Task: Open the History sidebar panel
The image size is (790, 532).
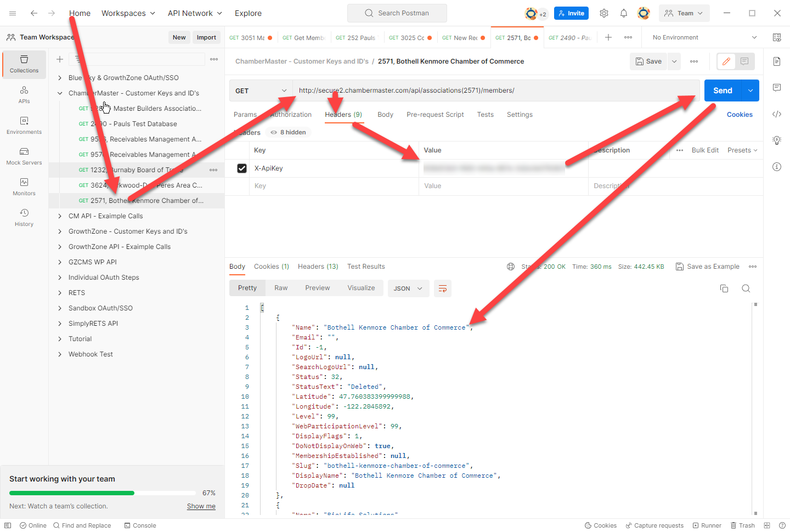Action: click(x=24, y=217)
